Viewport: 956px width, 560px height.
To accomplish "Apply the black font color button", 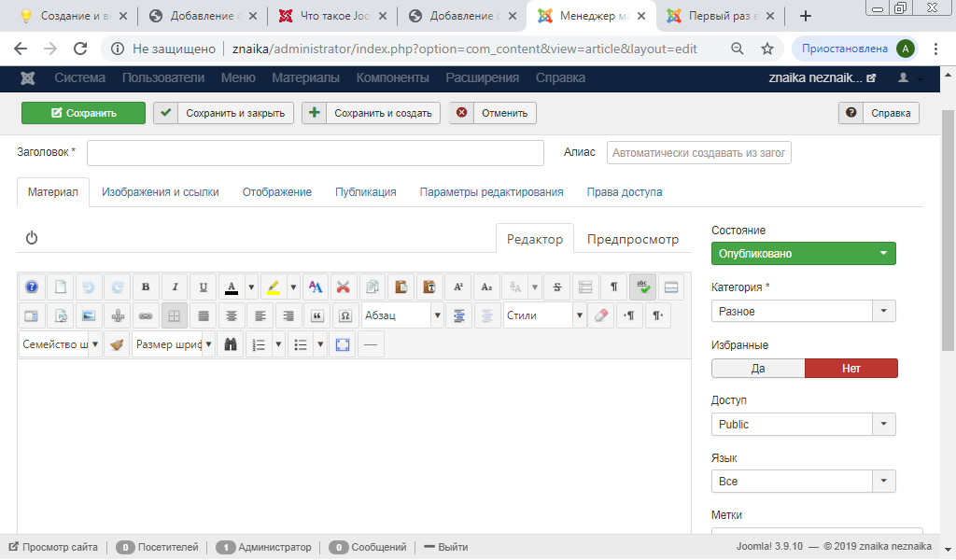I will coord(232,287).
